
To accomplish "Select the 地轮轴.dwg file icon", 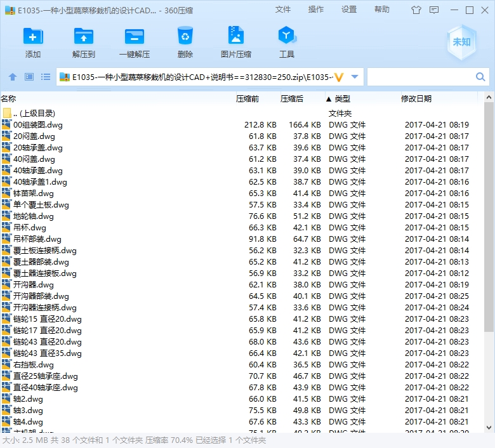I will click(6, 216).
